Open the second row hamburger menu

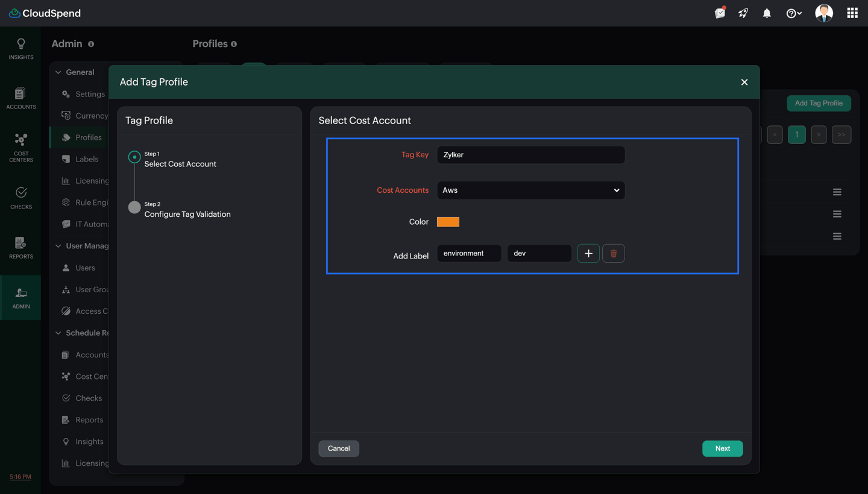point(837,214)
